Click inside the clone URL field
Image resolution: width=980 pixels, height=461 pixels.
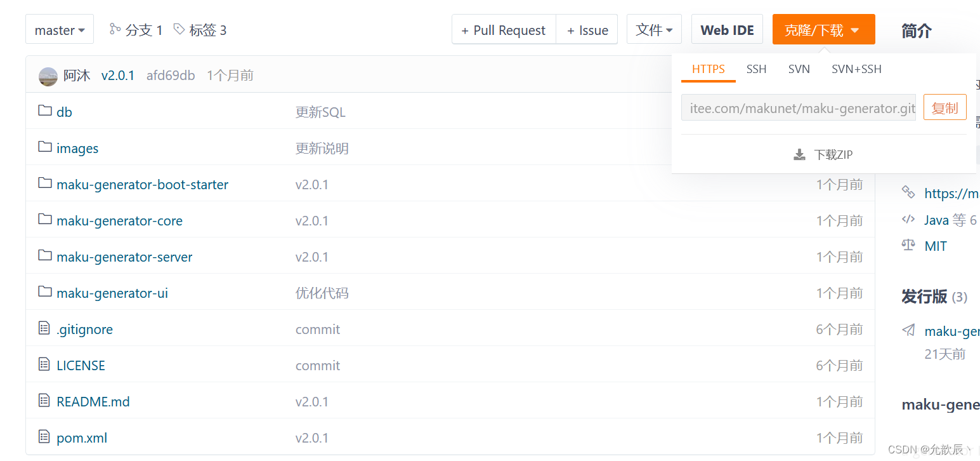(798, 107)
